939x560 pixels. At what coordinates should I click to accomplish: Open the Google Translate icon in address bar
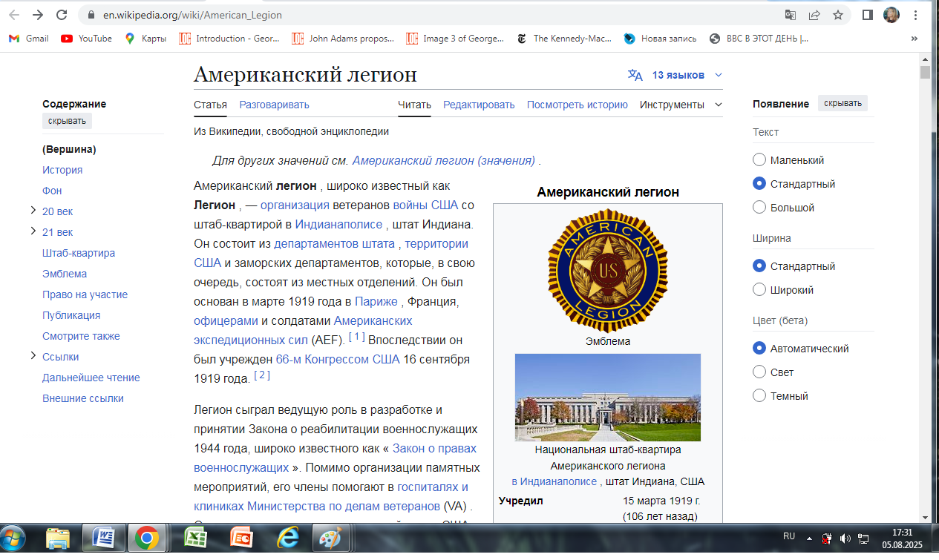point(791,15)
